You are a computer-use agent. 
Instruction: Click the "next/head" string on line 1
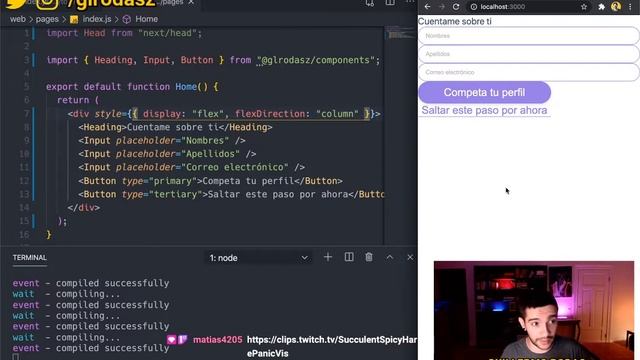click(167, 33)
